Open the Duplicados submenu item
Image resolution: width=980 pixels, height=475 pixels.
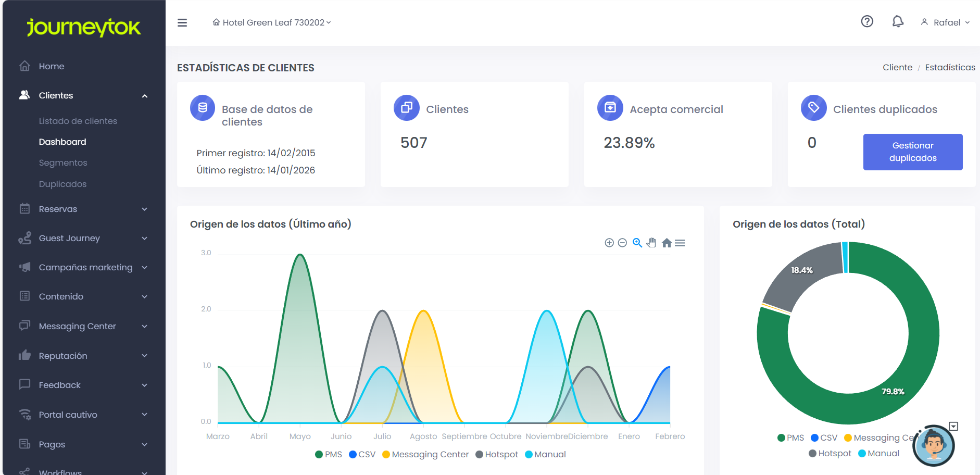(x=62, y=184)
